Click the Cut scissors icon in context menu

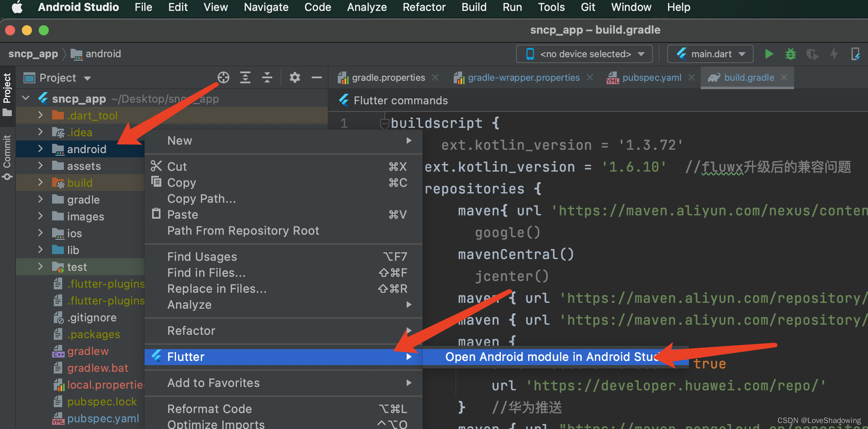(156, 166)
